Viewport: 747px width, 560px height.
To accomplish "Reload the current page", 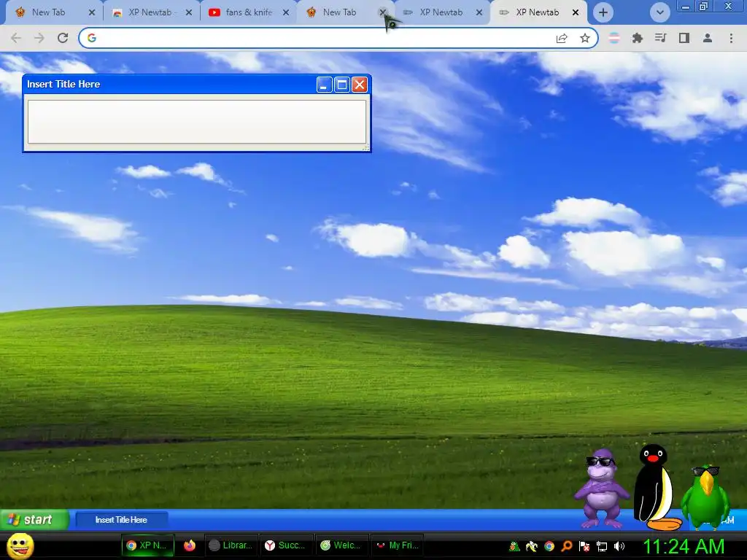I will click(x=63, y=38).
